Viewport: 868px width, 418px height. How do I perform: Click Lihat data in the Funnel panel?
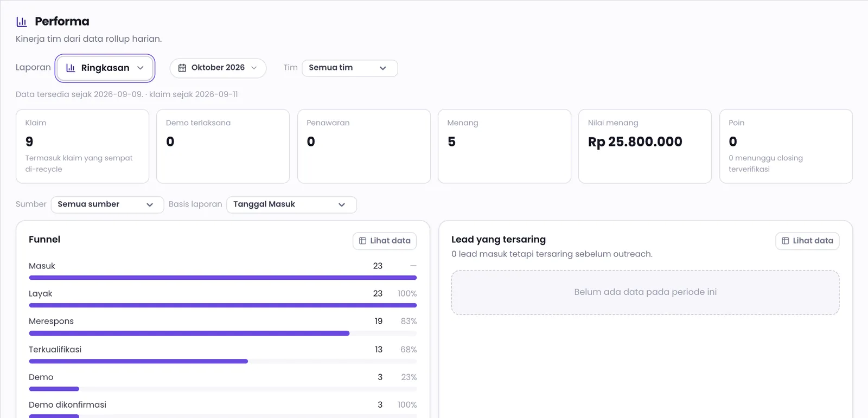click(x=385, y=241)
